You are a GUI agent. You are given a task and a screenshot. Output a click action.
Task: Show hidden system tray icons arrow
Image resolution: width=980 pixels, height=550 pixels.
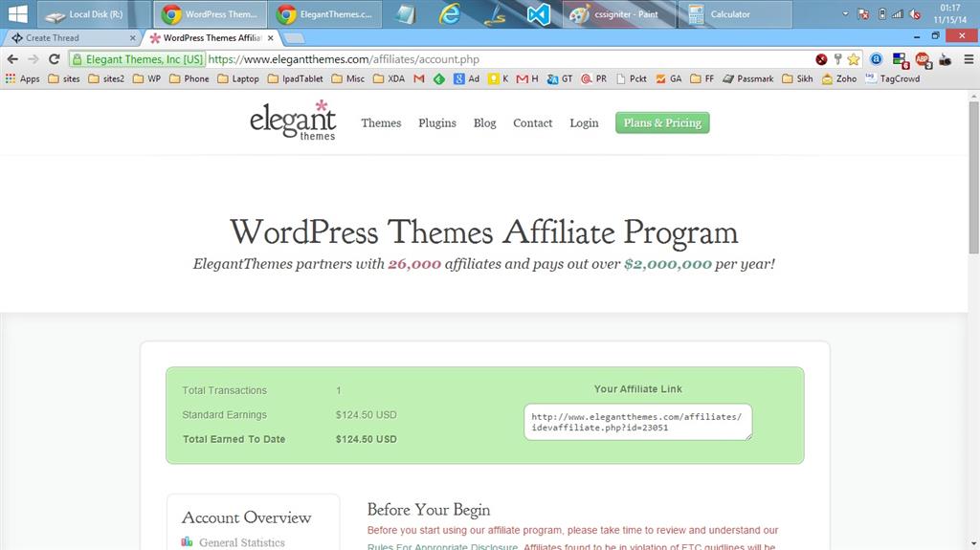coord(845,13)
